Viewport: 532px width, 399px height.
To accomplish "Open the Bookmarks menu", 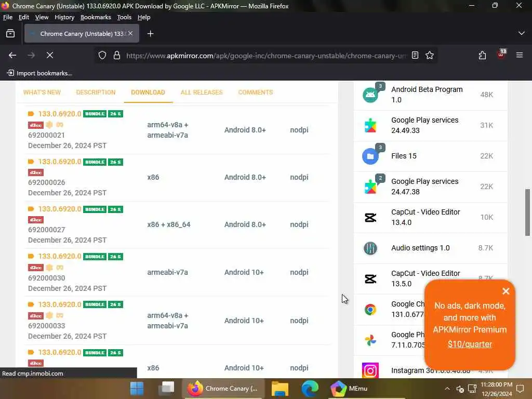I will 96,17.
